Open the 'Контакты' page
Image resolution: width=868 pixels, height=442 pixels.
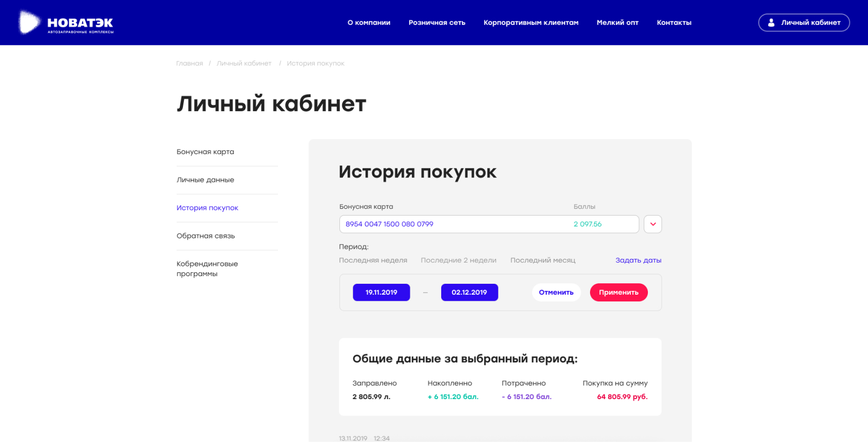pos(674,23)
